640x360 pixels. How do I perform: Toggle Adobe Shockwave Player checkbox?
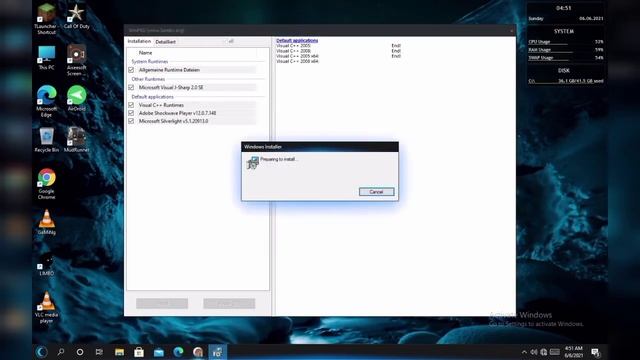click(x=131, y=113)
